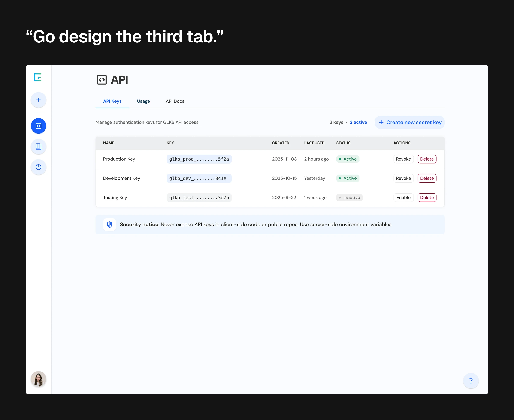Switch to the Usage tab
Image resolution: width=514 pixels, height=420 pixels.
click(144, 101)
